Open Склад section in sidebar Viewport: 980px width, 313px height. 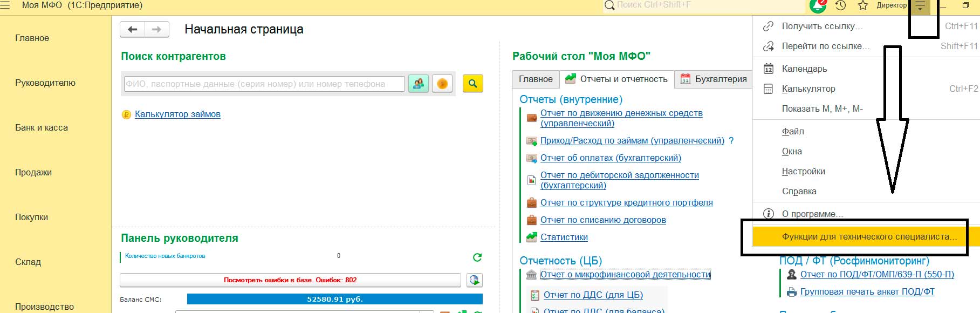[28, 262]
